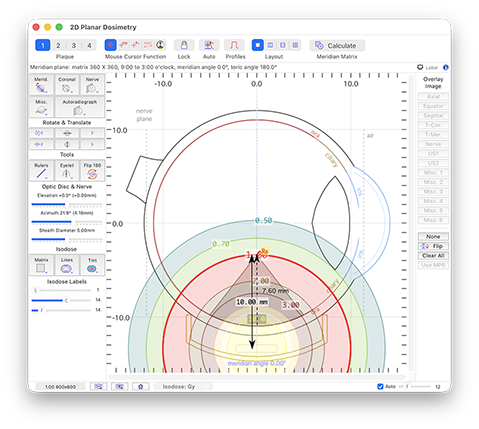Screen dimensions: 479x429
Task: Adjust the Azimuth slider
Action: click(x=67, y=222)
